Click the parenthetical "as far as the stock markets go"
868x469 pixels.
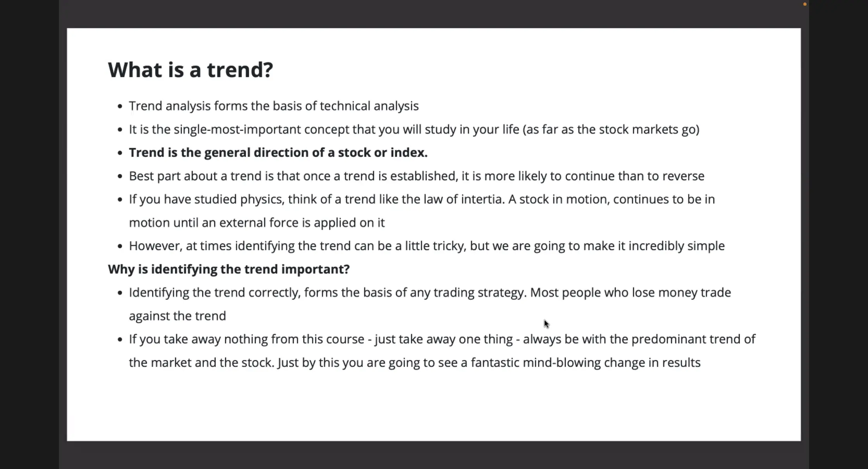(x=611, y=129)
